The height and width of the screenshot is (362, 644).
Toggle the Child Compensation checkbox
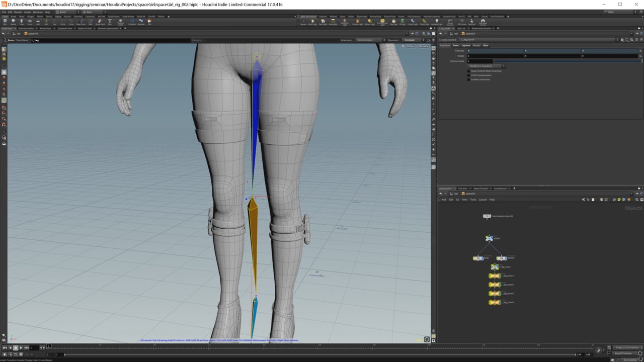pyautogui.click(x=469, y=75)
